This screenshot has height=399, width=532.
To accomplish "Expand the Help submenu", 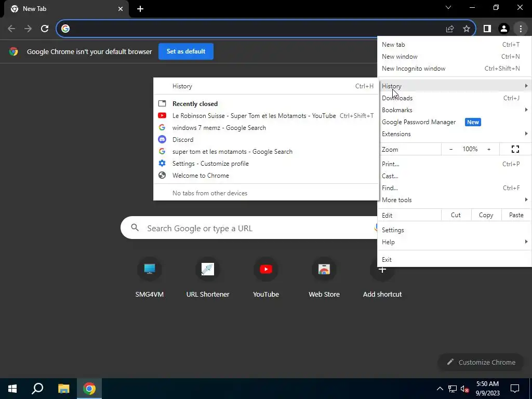I will coord(454,242).
